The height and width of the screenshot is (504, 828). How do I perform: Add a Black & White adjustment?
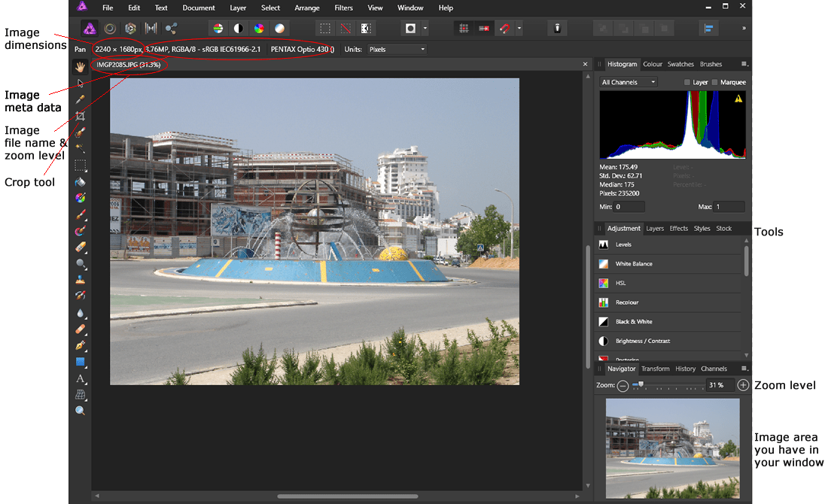point(669,322)
